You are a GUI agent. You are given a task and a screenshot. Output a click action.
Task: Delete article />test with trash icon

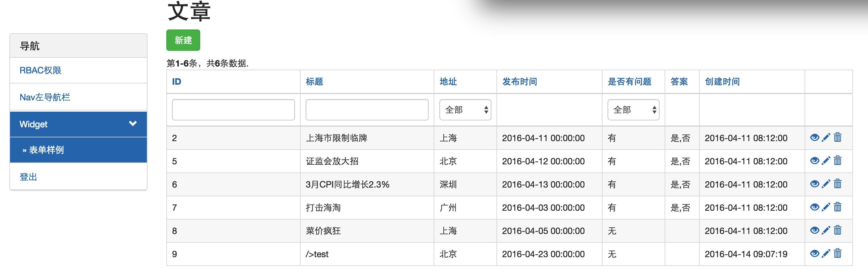point(838,253)
